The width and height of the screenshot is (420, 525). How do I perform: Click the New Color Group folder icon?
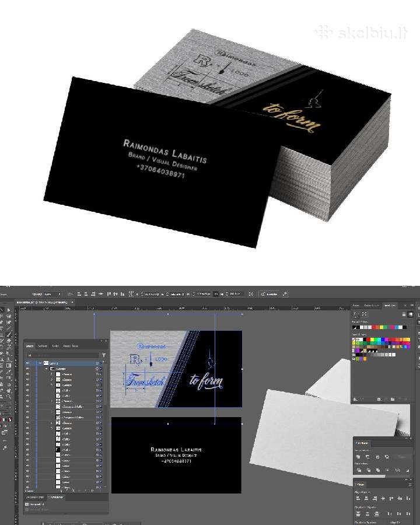point(392,399)
